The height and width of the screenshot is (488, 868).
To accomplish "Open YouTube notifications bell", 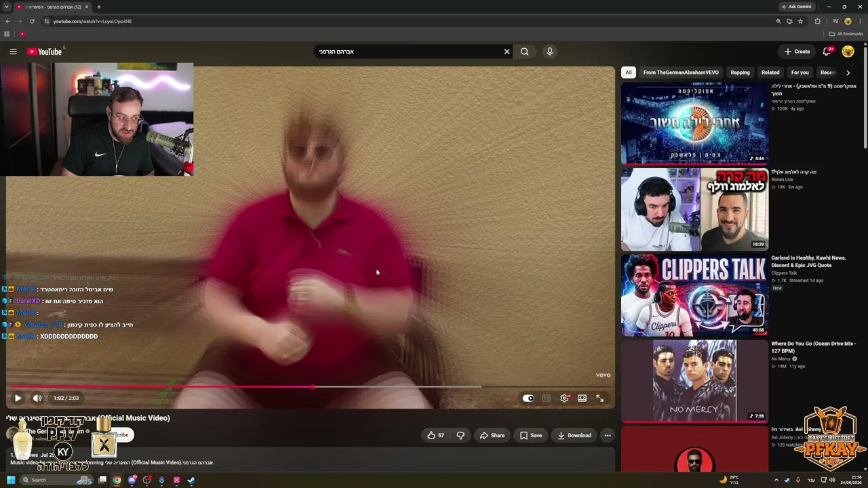I will 827,52.
